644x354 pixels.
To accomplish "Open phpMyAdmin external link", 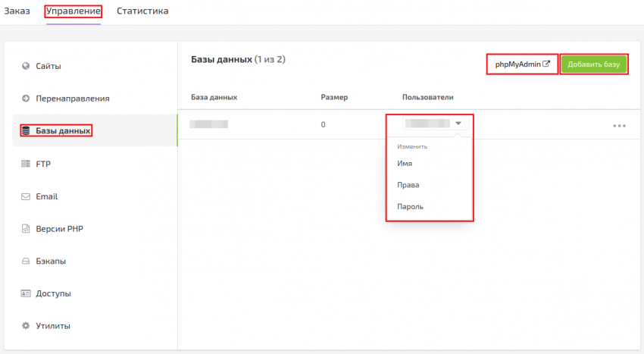I will (x=522, y=64).
